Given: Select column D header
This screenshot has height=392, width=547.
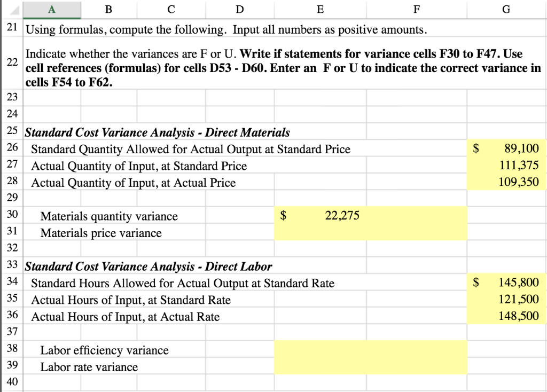Looking at the screenshot, I should [x=239, y=8].
